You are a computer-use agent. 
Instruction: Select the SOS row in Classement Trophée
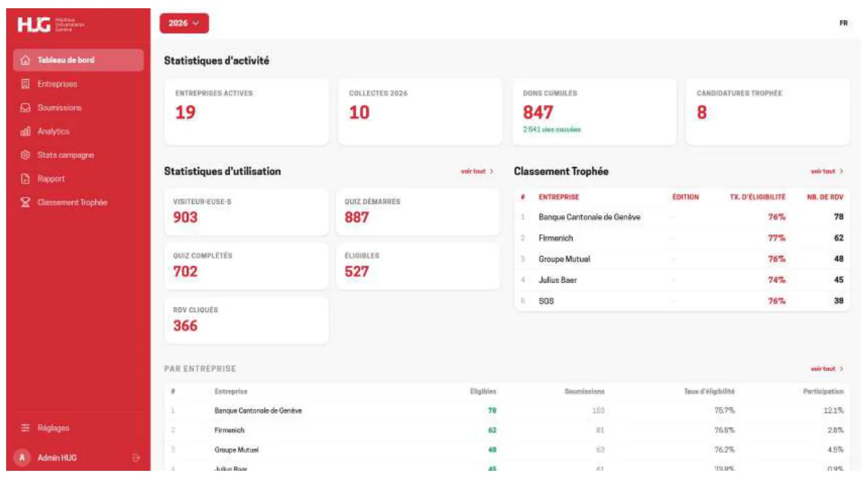point(682,301)
